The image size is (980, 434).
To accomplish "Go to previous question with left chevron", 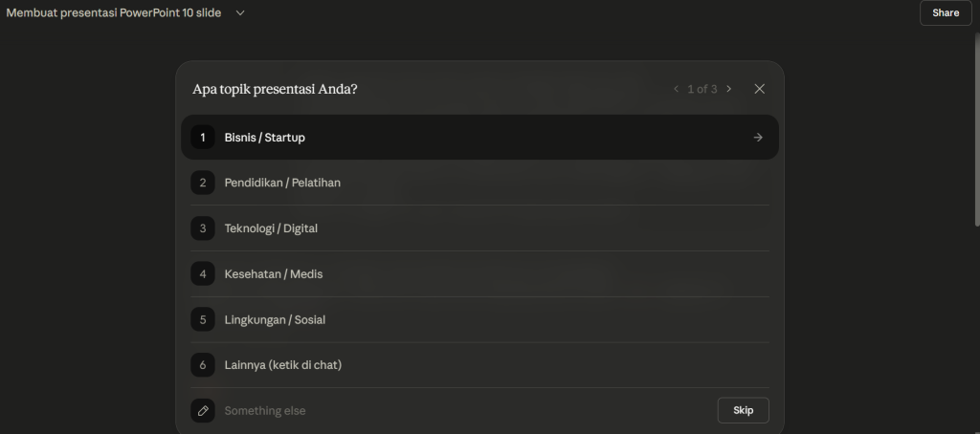I will (676, 89).
